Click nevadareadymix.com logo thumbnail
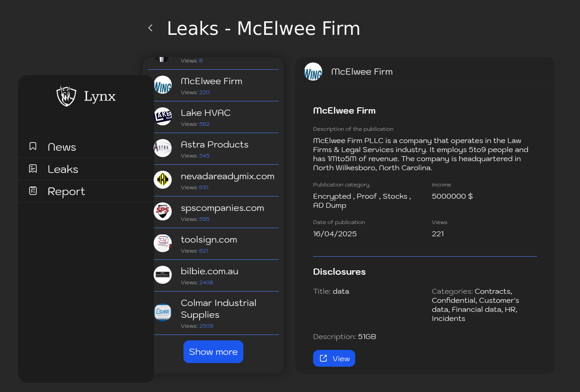Viewport: 580px width, 392px height. tap(163, 180)
